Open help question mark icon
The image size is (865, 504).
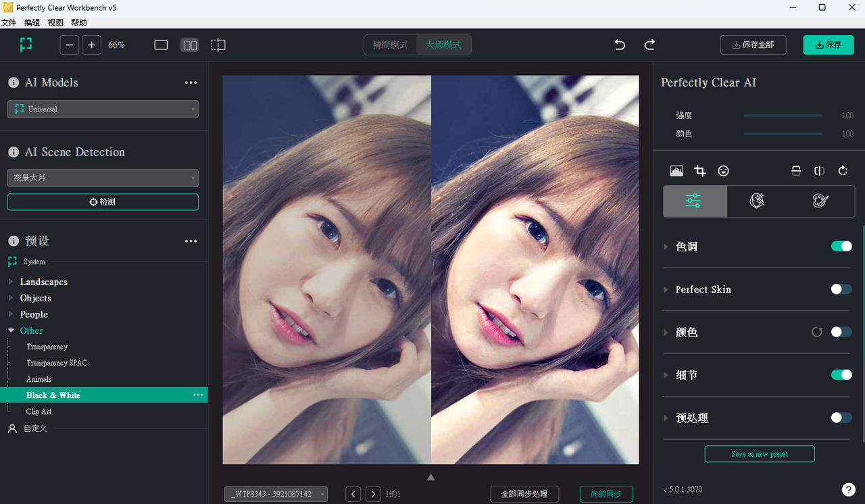coord(849,490)
